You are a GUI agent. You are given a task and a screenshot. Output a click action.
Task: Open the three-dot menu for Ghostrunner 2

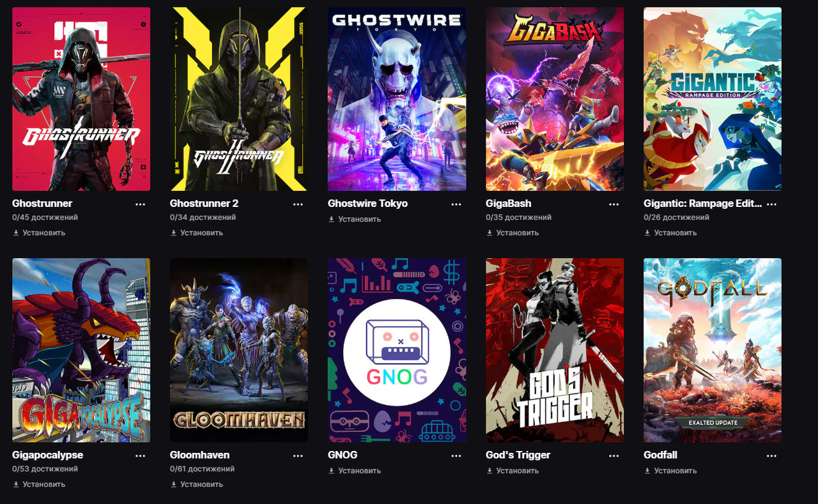(298, 204)
